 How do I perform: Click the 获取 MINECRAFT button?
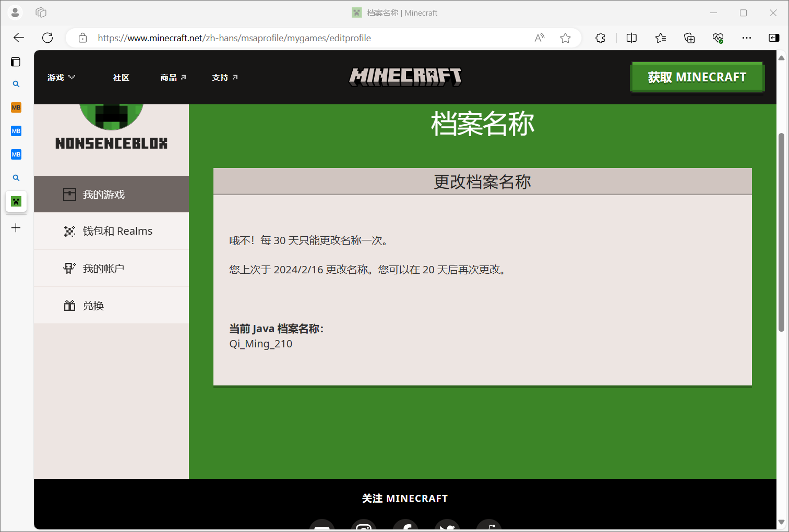coord(697,77)
